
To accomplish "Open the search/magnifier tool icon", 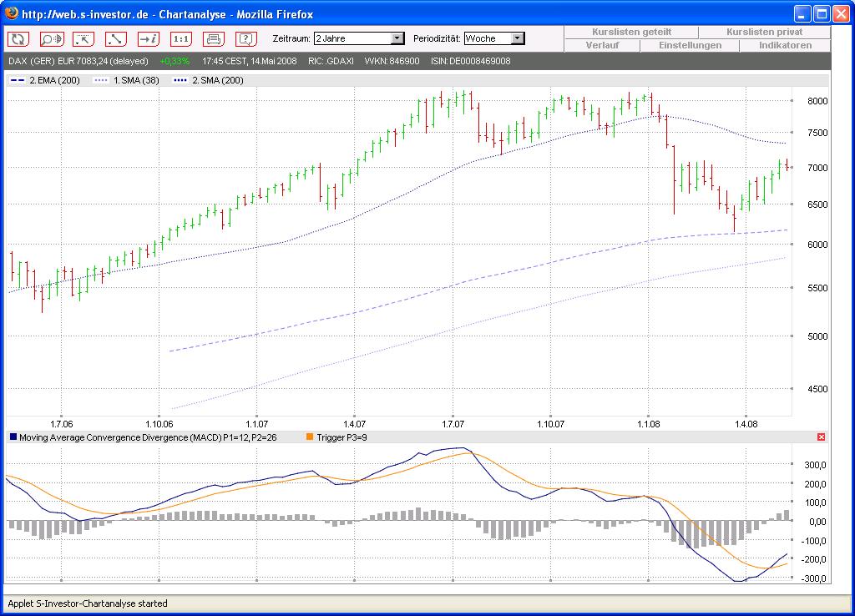I will click(51, 38).
